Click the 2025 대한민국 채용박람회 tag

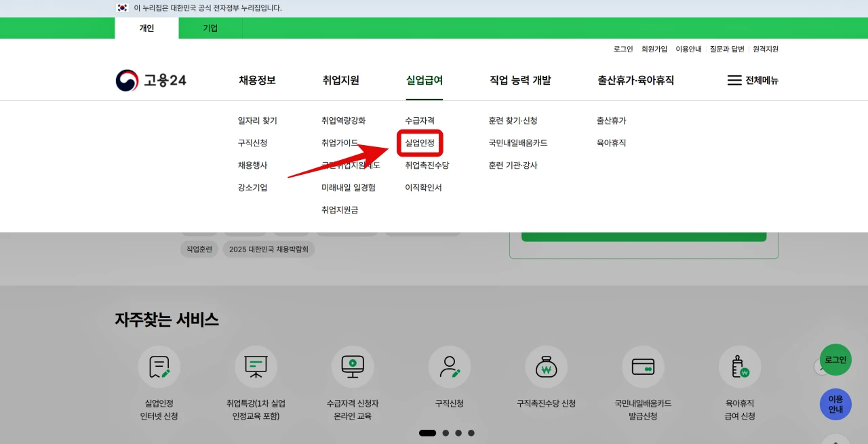(268, 249)
